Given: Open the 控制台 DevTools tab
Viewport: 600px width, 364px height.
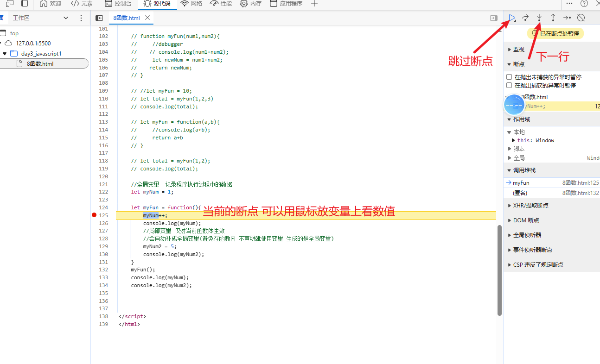Looking at the screenshot, I should (118, 4).
